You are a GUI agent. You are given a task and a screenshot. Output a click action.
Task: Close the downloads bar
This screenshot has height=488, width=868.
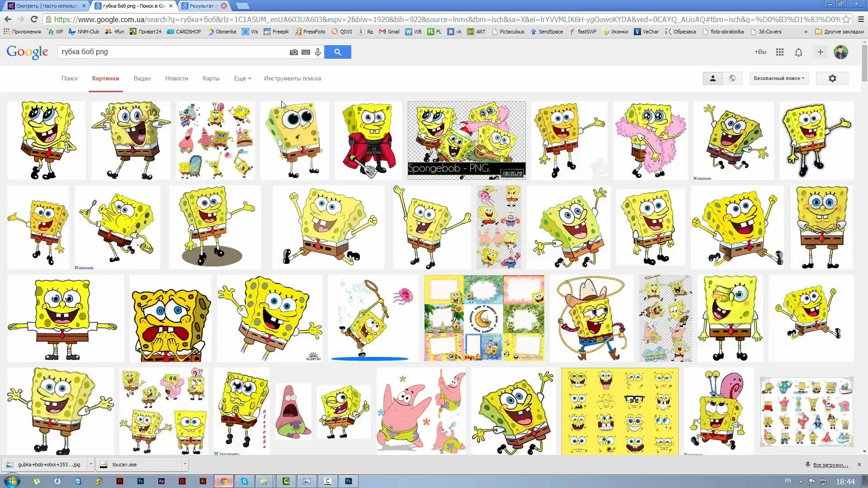(x=859, y=465)
